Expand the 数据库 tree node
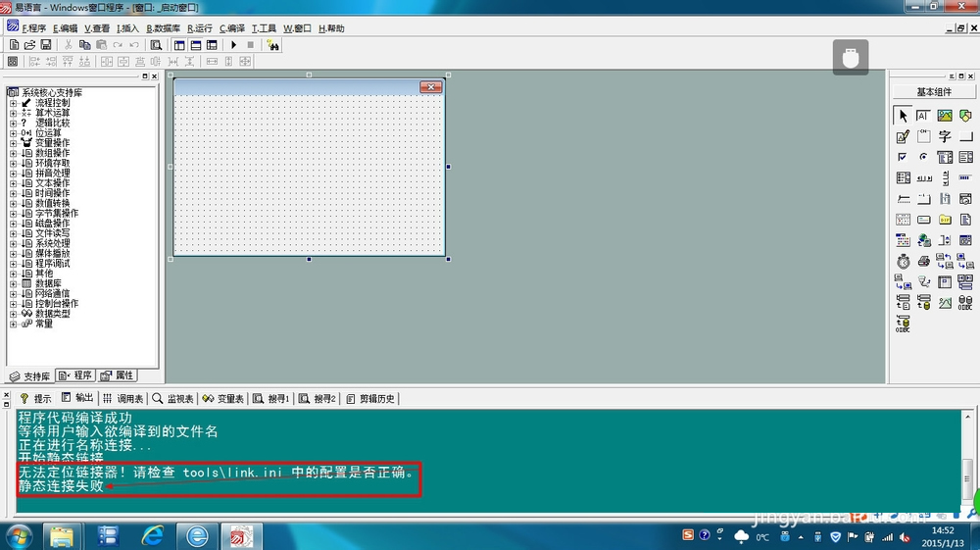Screen dimensions: 980x550 pos(13,283)
